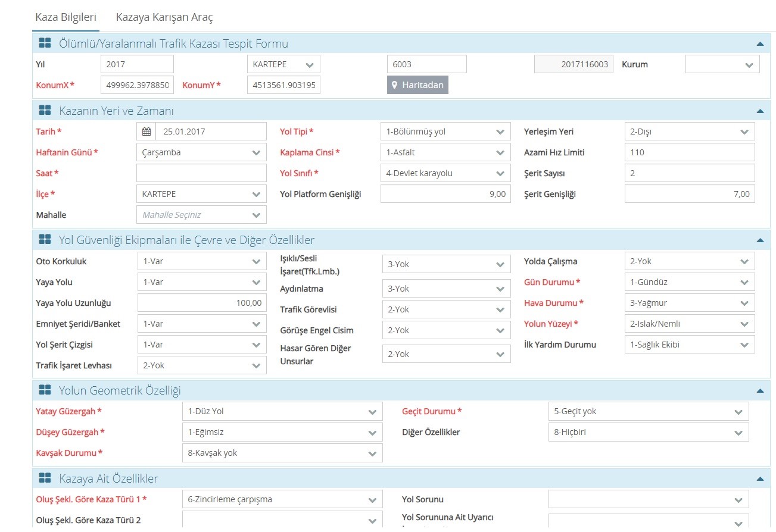Screen dimensions: 776x532
Task: Collapse the Ölümlü/Yaralanmalı Trafik Kazası Tespit Formu section
Action: tap(759, 44)
